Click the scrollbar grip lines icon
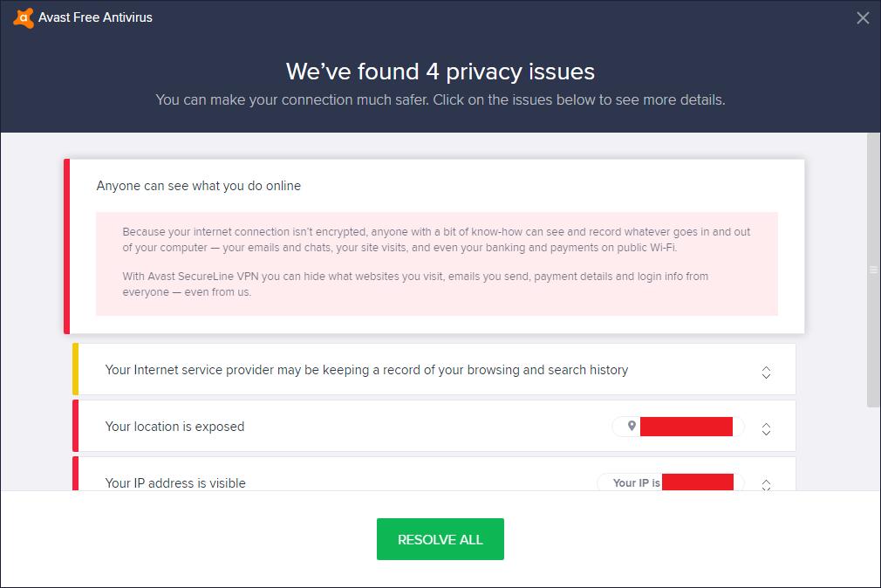 point(873,270)
